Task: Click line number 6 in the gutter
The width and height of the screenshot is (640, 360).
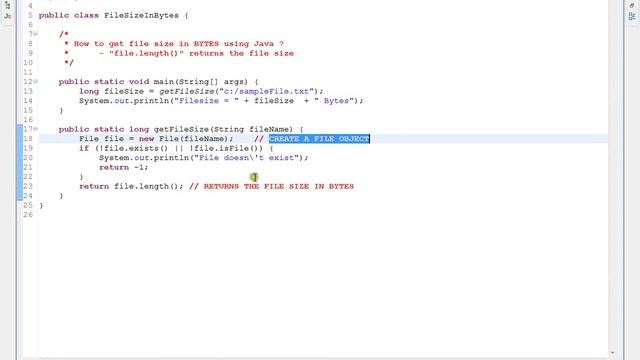Action: click(30, 25)
